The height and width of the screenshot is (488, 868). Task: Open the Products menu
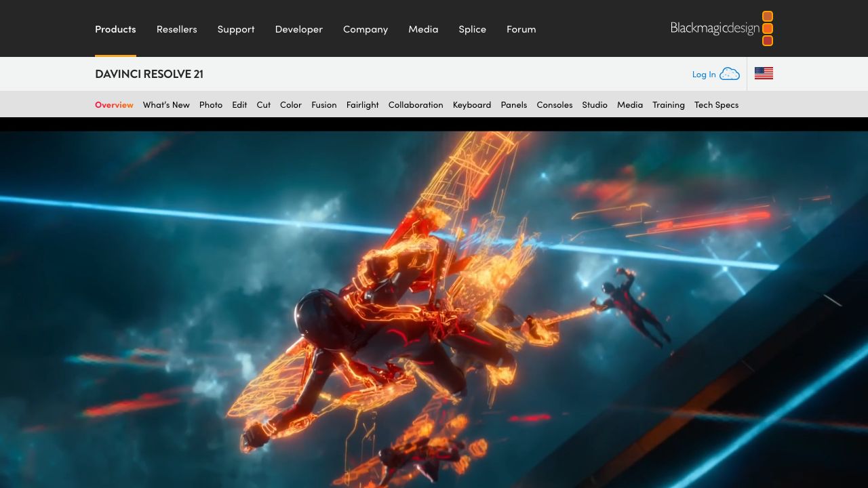click(x=115, y=29)
